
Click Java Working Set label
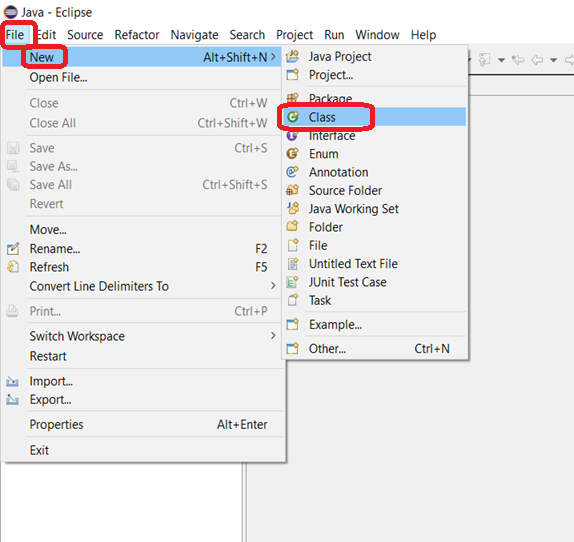pos(354,209)
